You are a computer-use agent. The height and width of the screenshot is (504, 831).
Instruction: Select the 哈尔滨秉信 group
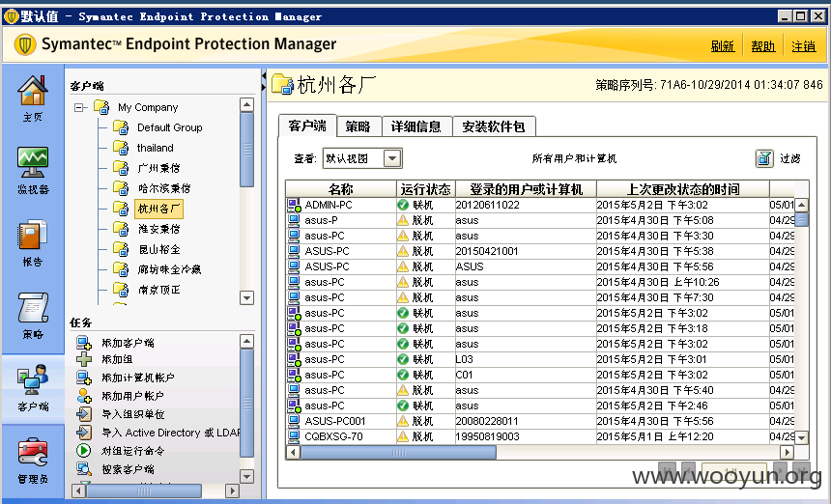tap(164, 188)
